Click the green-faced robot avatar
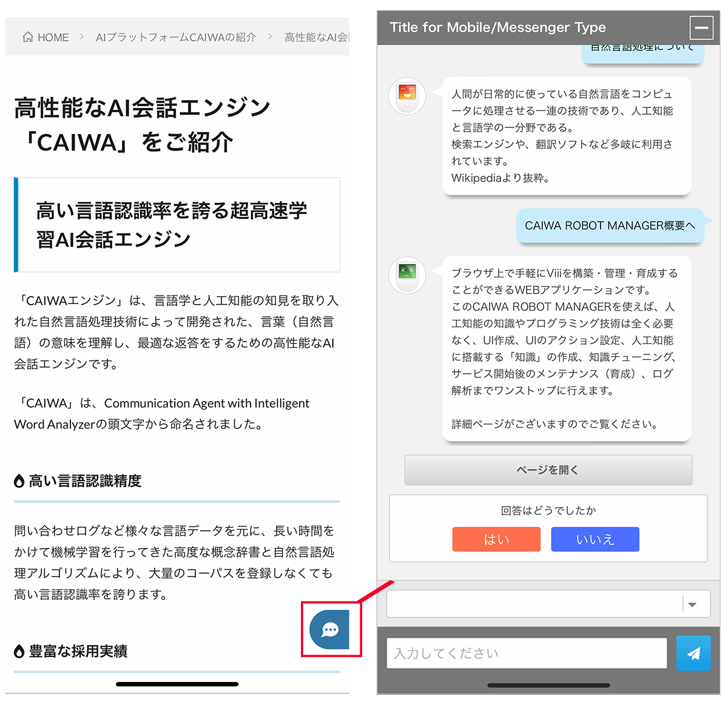 [x=407, y=275]
